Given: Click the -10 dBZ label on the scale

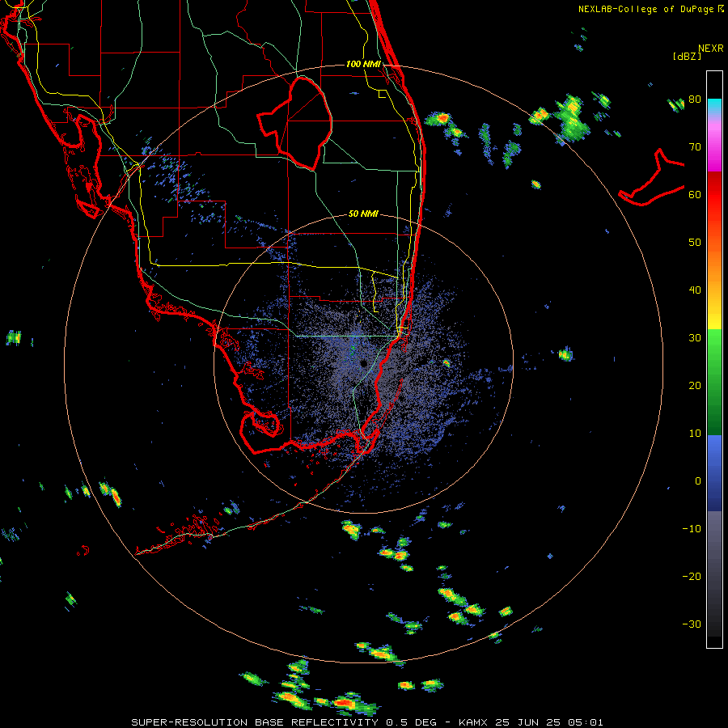Looking at the screenshot, I should [692, 529].
